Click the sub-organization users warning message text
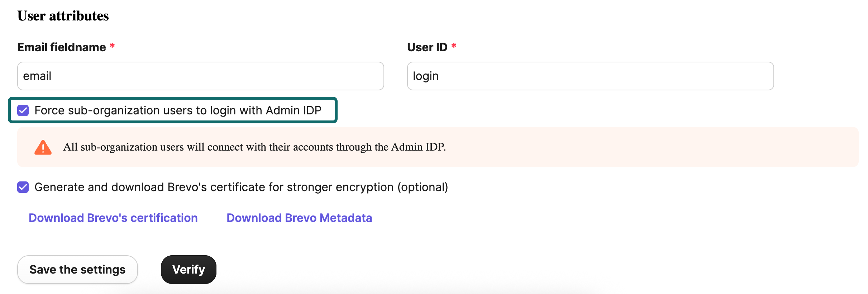Screen dimensions: 868x294 pos(255,147)
